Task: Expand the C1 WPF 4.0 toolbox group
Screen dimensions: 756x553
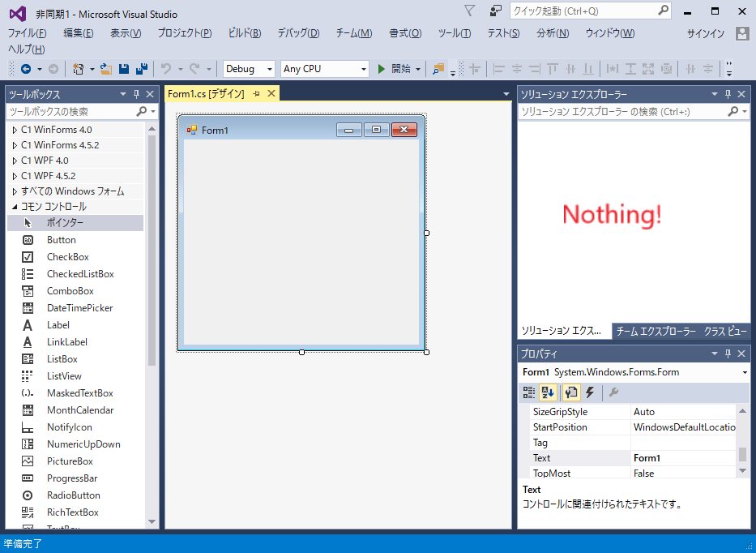Action: pyautogui.click(x=15, y=161)
